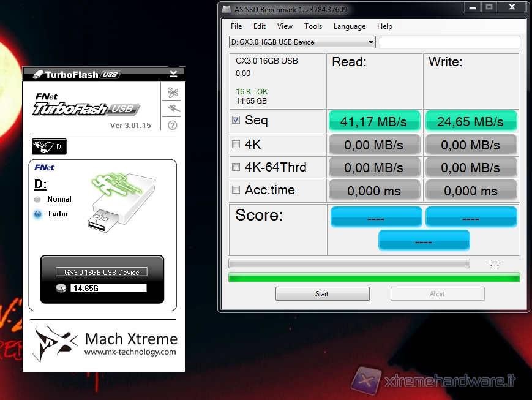This screenshot has width=532, height=400.
Task: Select the D: drive button in TurboFlash
Action: click(49, 147)
